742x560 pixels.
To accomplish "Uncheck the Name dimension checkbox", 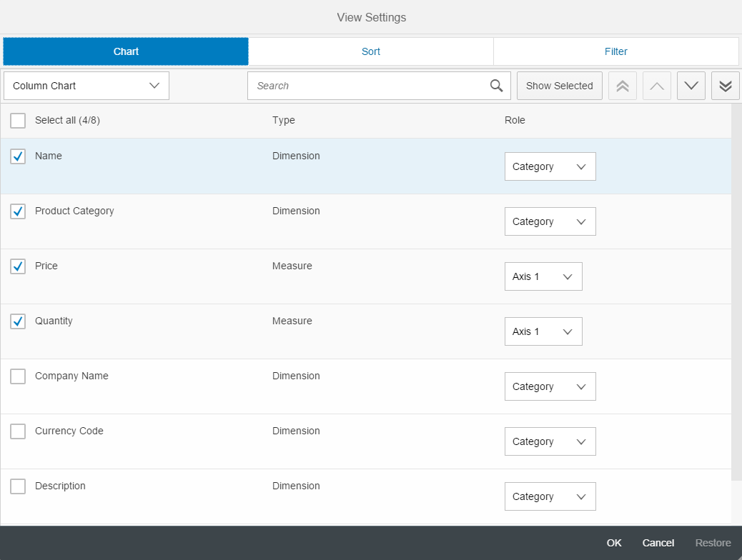I will click(18, 156).
